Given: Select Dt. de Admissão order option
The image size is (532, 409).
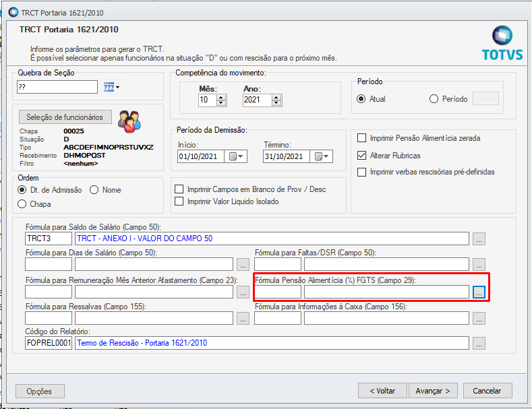Looking at the screenshot, I should coord(22,189).
